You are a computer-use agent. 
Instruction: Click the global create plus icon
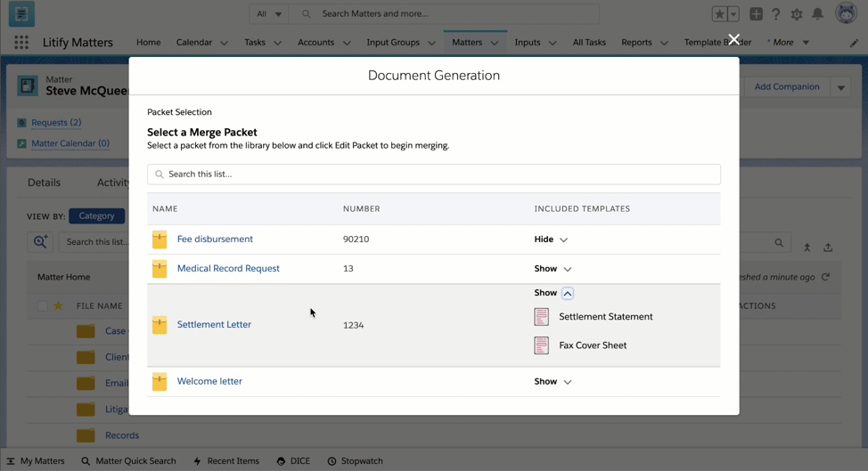coord(756,14)
